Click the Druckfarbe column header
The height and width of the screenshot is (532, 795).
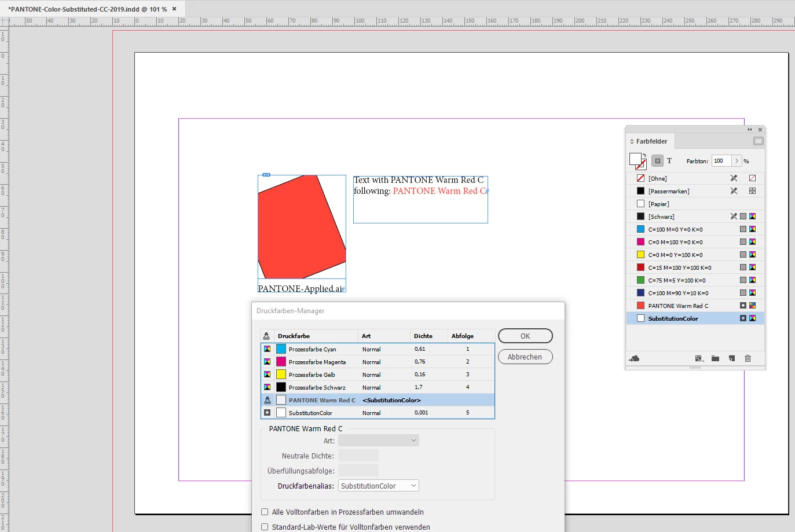(x=316, y=336)
